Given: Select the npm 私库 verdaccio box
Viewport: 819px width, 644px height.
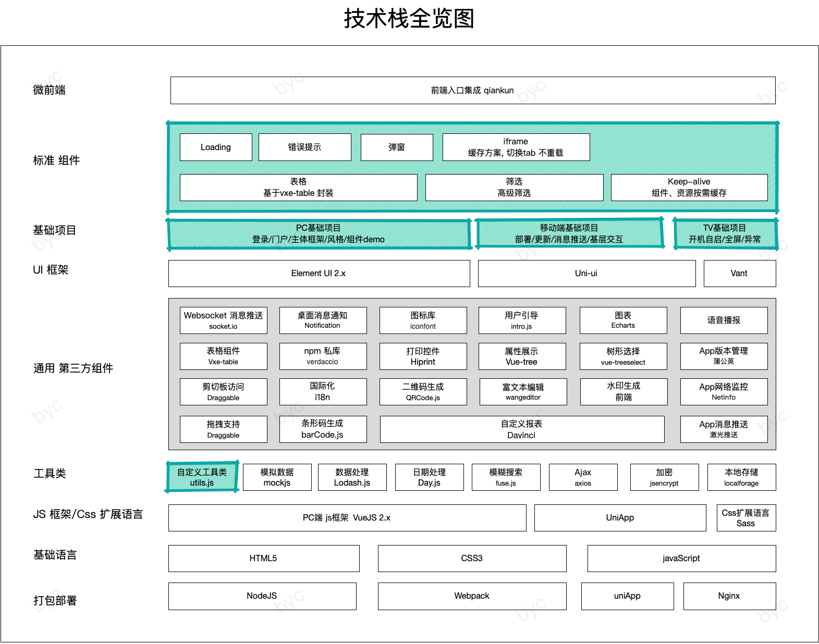Looking at the screenshot, I should [323, 356].
